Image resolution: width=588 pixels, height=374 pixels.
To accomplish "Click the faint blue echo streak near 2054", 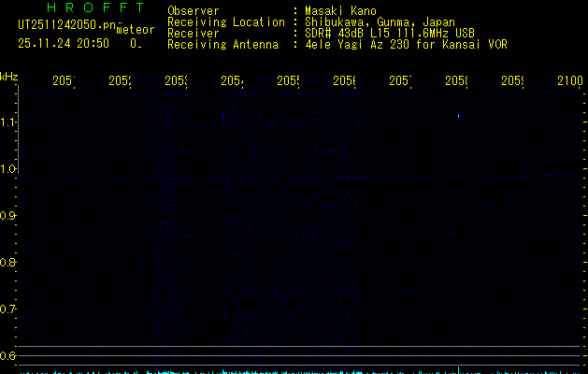I will click(223, 116).
